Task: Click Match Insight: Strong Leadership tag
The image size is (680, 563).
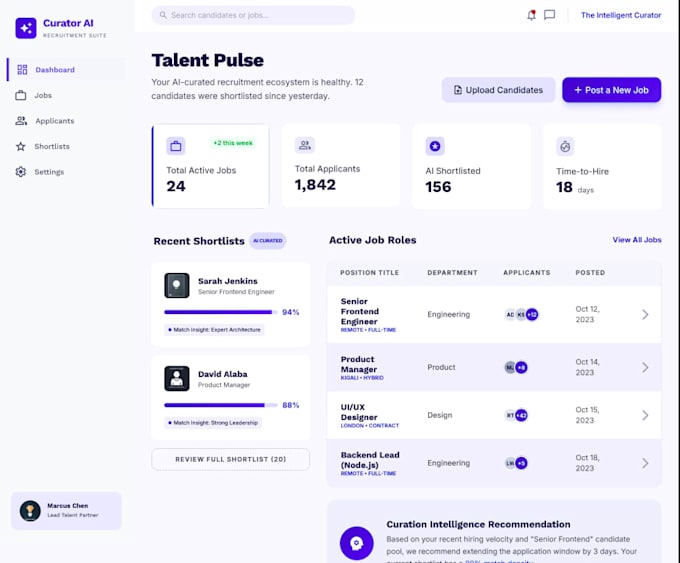Action: tap(213, 422)
